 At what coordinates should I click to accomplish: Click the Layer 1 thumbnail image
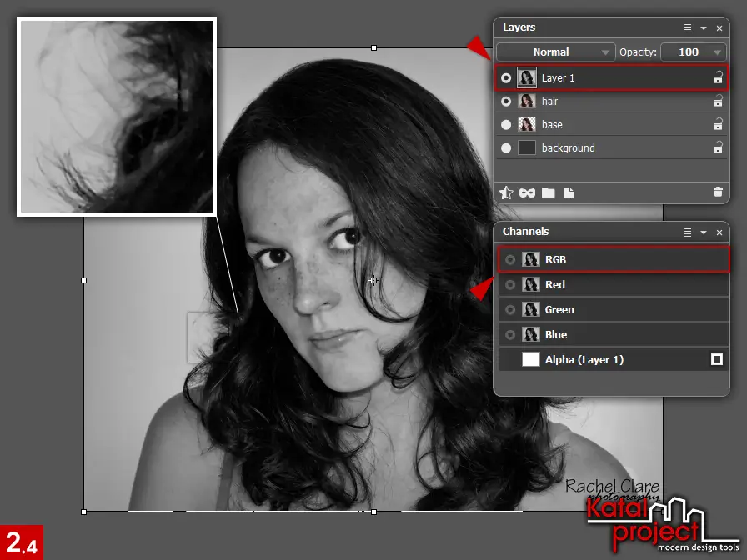[527, 77]
